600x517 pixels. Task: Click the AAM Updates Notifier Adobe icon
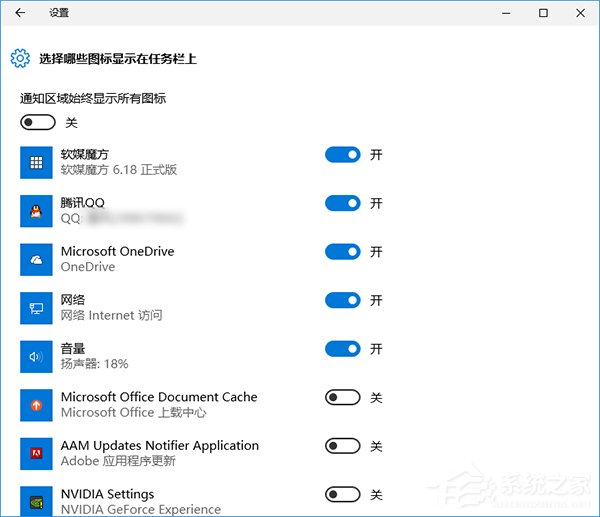tap(36, 453)
